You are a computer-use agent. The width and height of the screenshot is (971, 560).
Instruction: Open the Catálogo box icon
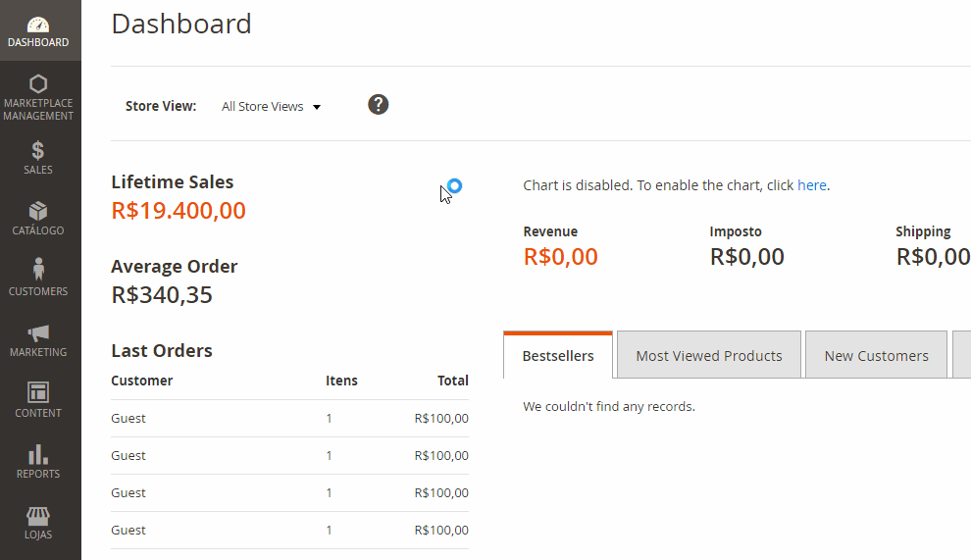coord(38,211)
